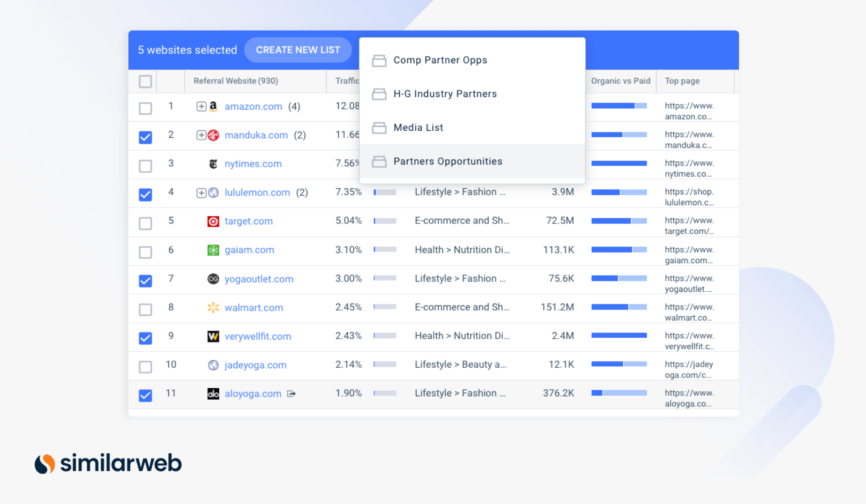
Task: Click the Referral Website column header
Action: coord(235,81)
